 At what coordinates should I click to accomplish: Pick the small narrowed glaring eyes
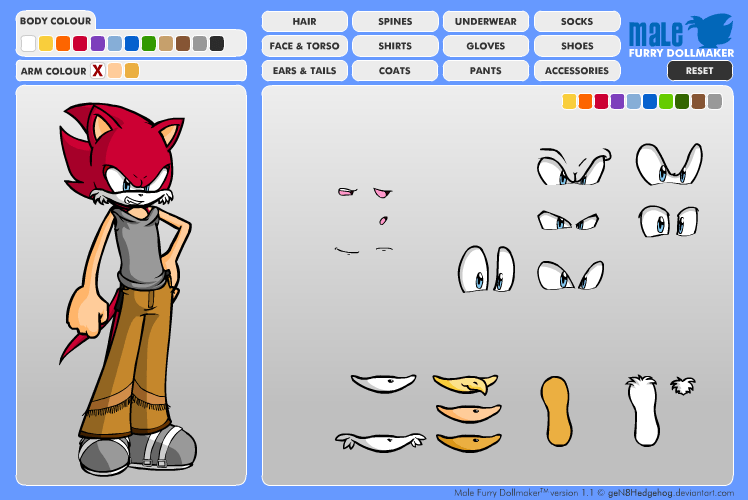pos(568,221)
